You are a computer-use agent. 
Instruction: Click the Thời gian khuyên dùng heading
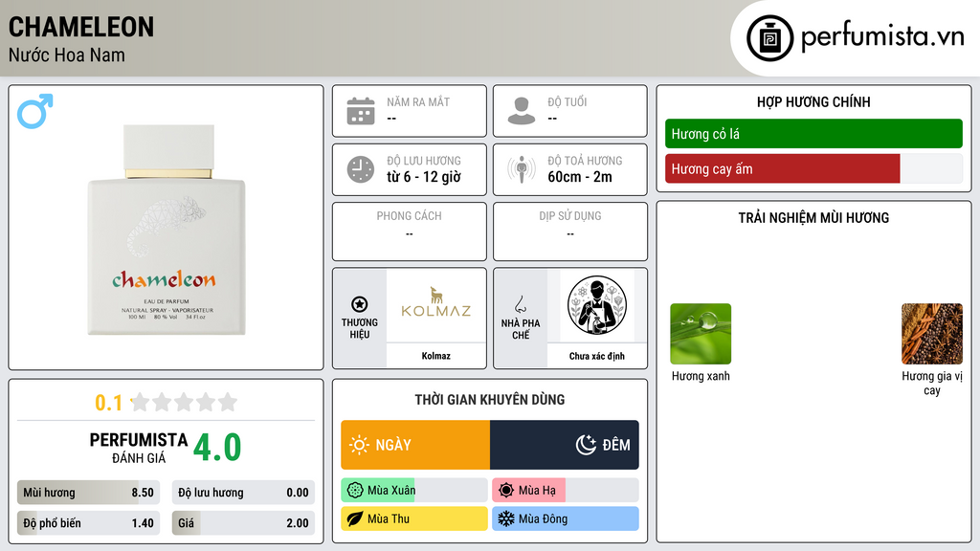490,400
